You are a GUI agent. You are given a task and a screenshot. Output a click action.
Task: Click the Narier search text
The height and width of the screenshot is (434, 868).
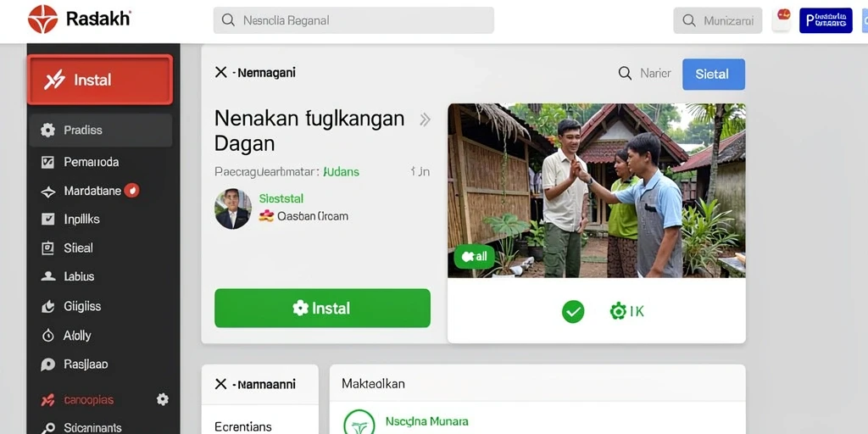655,73
